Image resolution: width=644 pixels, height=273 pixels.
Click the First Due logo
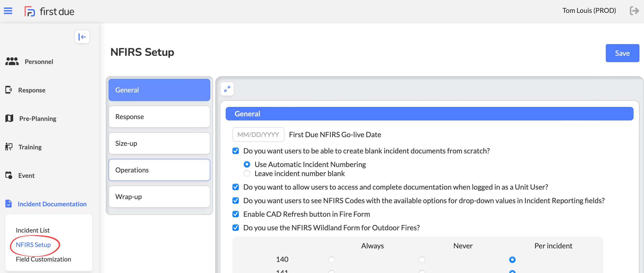coord(49,11)
